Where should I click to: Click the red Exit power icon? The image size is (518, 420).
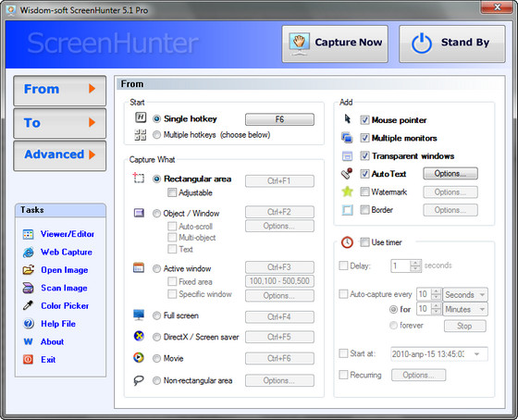(x=28, y=360)
